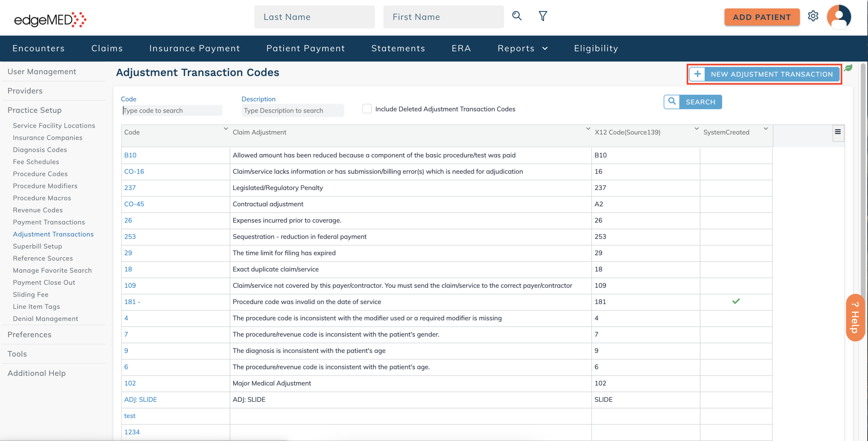Open Fee Schedules in sidebar
This screenshot has width=868, height=441.
[36, 162]
